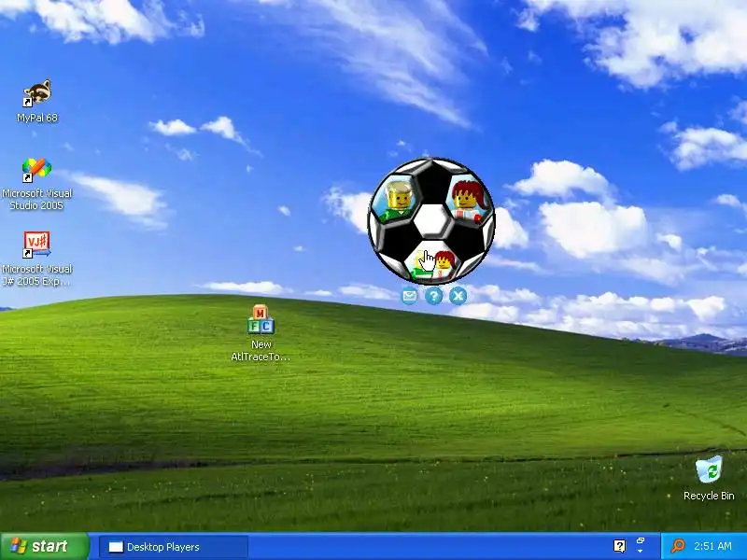
Task: Click the question mark speech bubble tray icon
Action: [619, 546]
